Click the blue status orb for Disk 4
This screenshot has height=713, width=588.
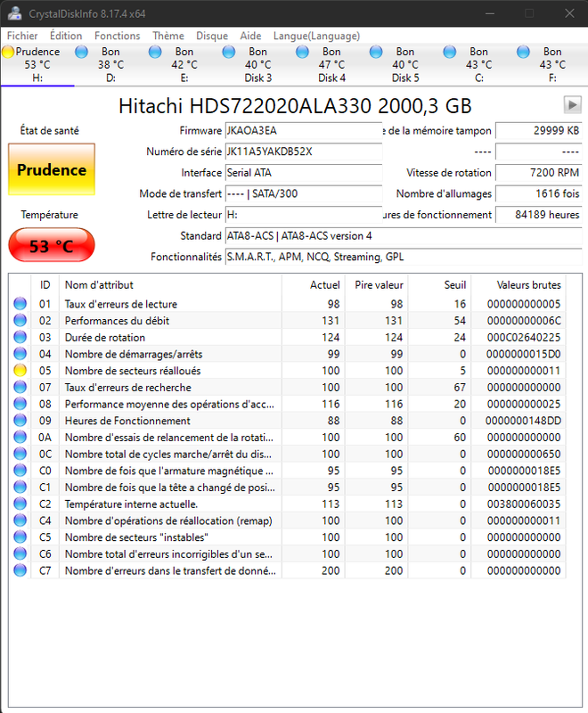click(x=302, y=52)
